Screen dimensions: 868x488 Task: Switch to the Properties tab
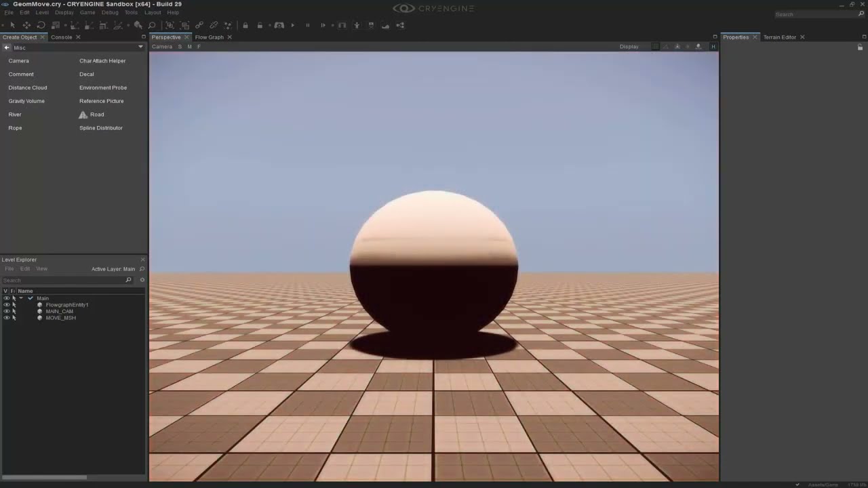736,37
